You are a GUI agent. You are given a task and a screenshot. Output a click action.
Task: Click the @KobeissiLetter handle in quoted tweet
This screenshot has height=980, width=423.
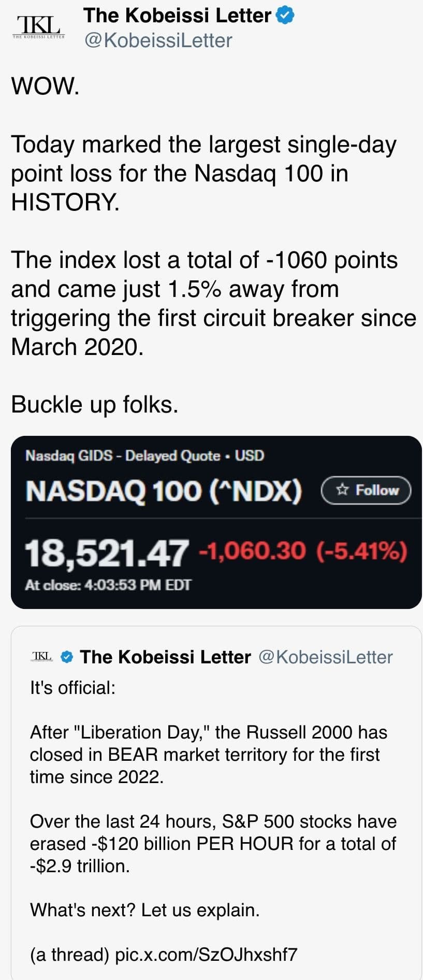tap(326, 656)
